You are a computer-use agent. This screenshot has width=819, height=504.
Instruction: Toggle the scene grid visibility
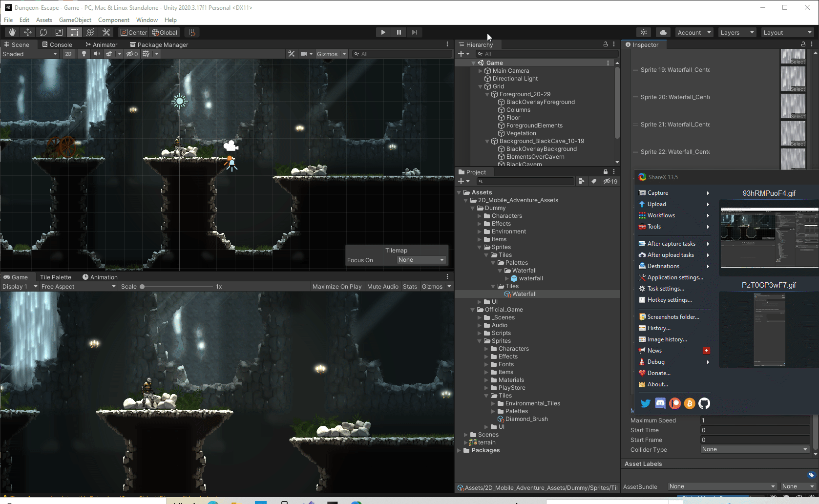tap(146, 54)
